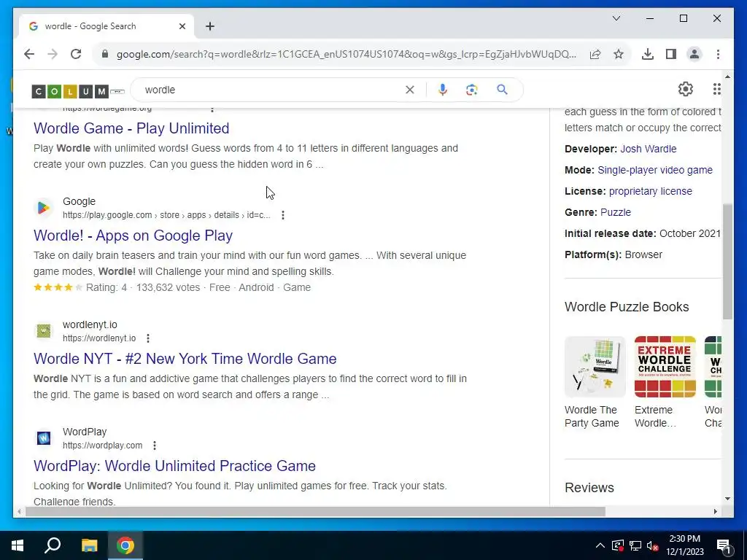Open Wordle NYT - #2 New York Time result
This screenshot has height=560, width=747.
(185, 359)
